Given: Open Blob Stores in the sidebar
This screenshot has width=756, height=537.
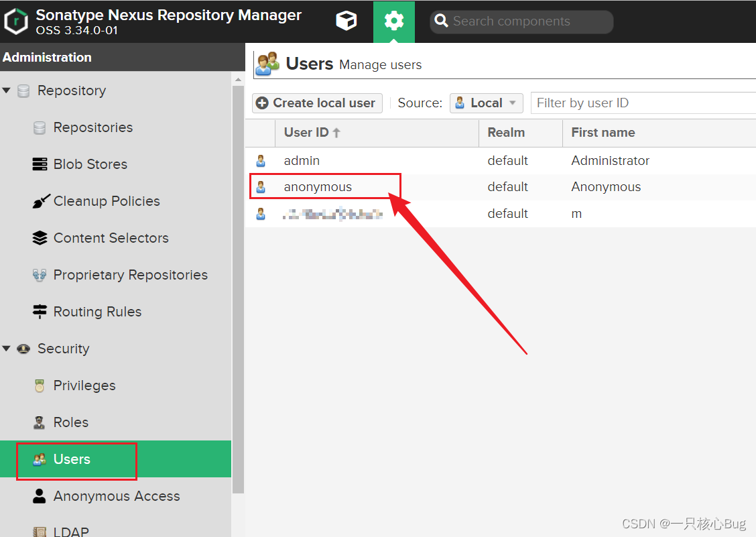Looking at the screenshot, I should 90,164.
